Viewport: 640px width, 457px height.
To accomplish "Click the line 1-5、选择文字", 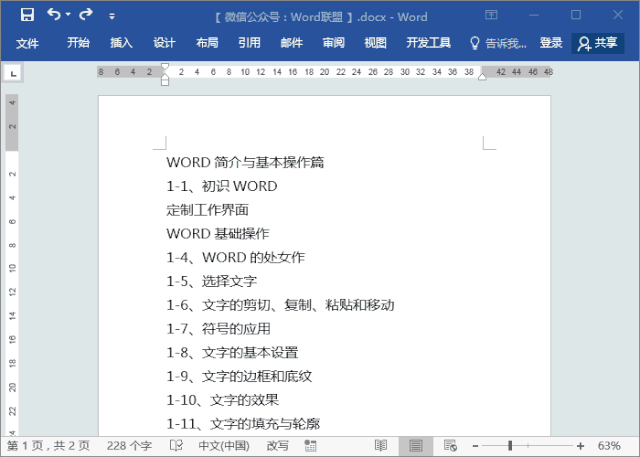I will pos(211,281).
